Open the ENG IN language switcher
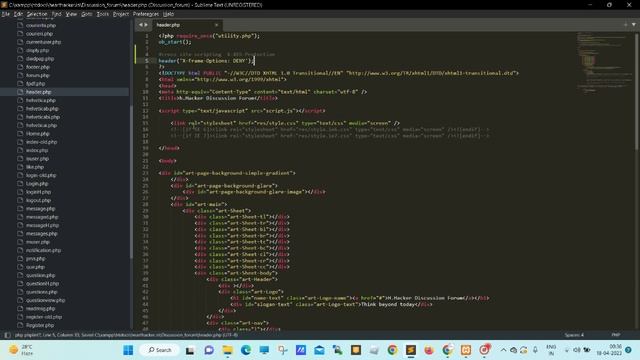The height and width of the screenshot is (360, 640). (x=551, y=350)
